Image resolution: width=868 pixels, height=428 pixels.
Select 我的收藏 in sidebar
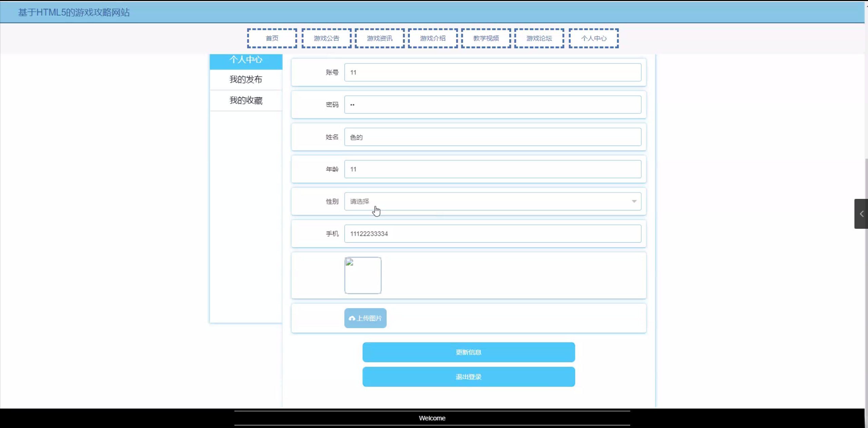[x=246, y=100]
